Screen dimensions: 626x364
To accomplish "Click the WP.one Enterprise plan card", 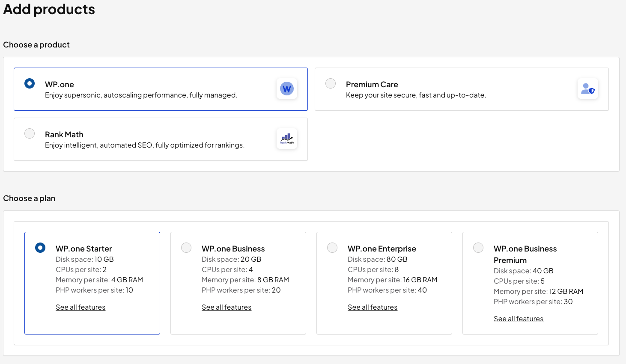I will coord(384,283).
